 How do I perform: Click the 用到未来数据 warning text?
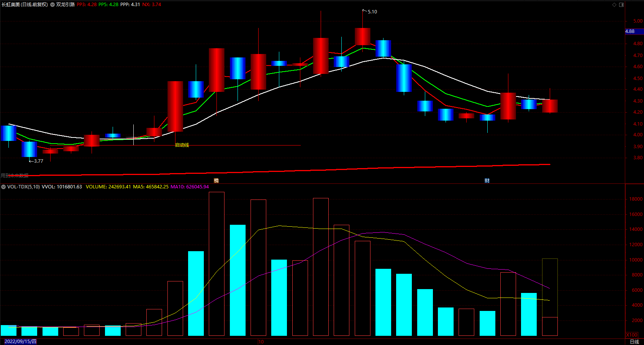click(15, 176)
